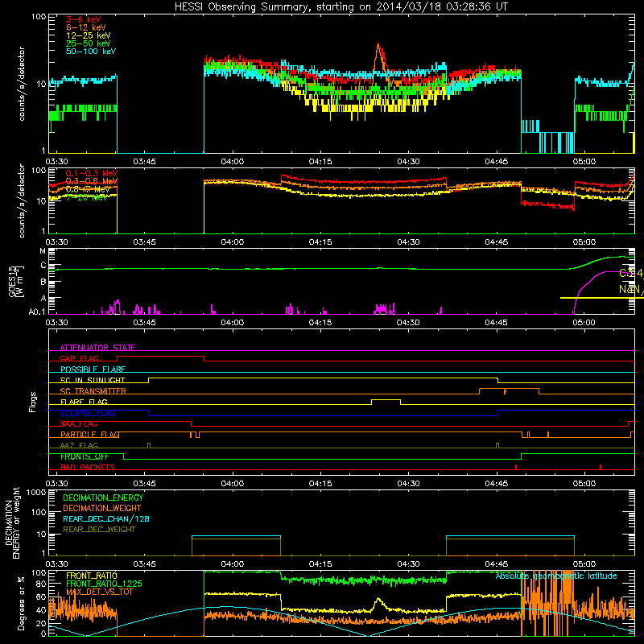Select the 50-100 keV legend label

[90, 51]
